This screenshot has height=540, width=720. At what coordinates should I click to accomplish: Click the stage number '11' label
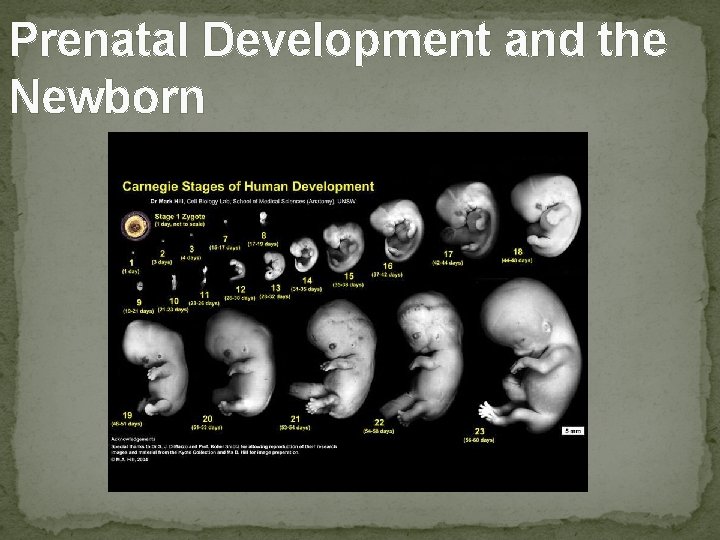[204, 295]
